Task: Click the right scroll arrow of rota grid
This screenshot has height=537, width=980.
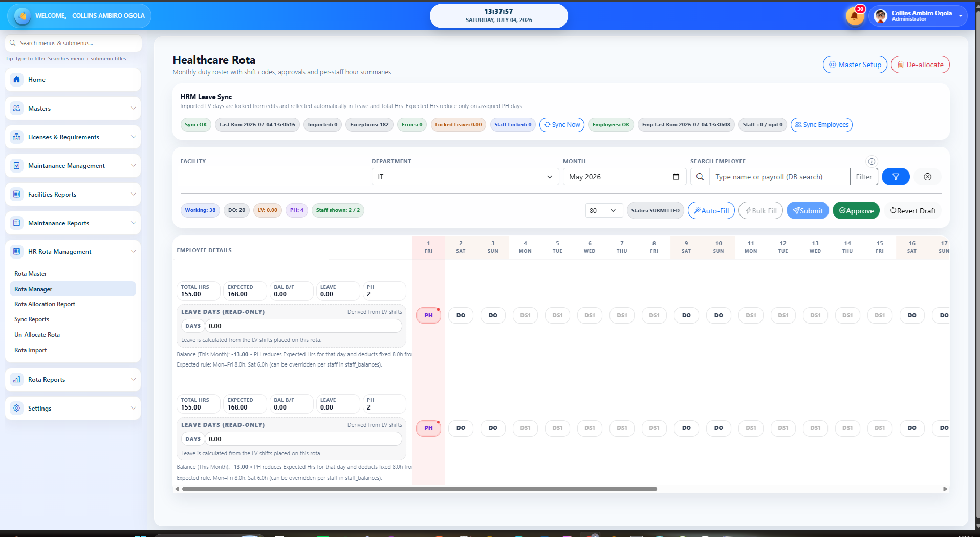Action: (945, 489)
